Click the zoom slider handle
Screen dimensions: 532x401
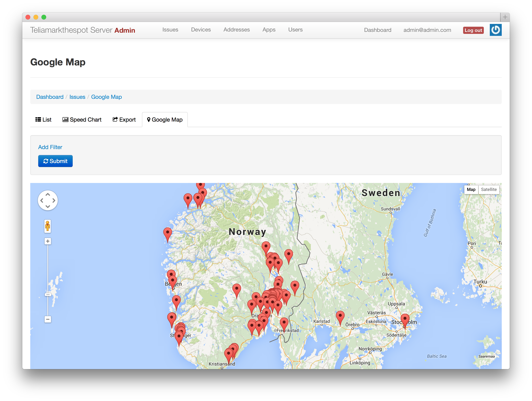tap(48, 294)
